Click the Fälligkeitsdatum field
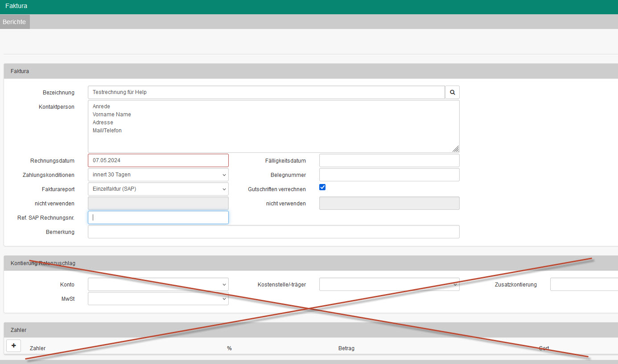Viewport: 618px width, 364px height. [389, 160]
